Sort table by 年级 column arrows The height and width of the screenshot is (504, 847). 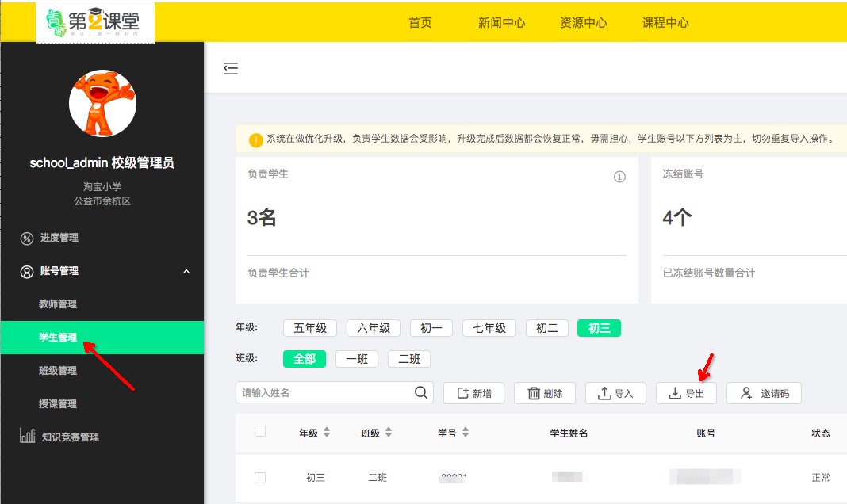326,433
